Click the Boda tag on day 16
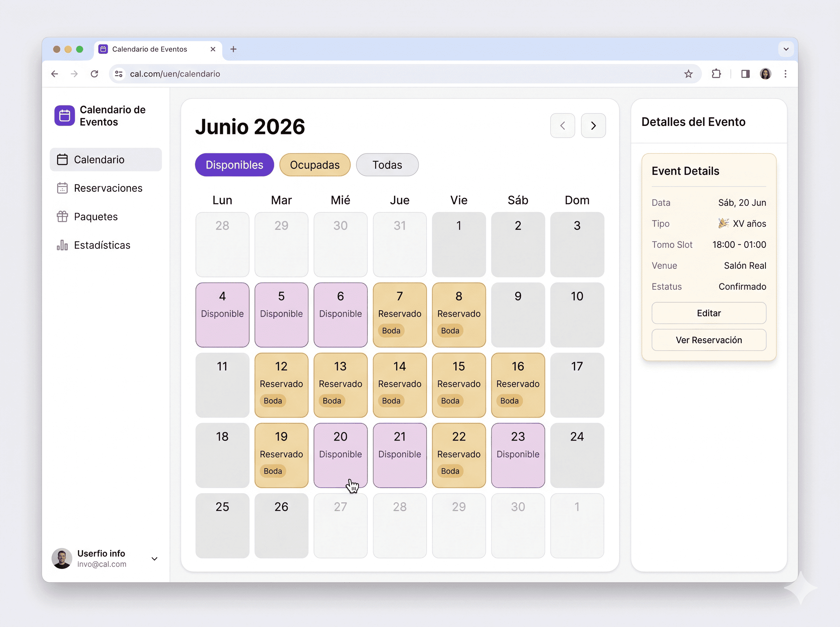Viewport: 840px width, 627px height. [509, 401]
